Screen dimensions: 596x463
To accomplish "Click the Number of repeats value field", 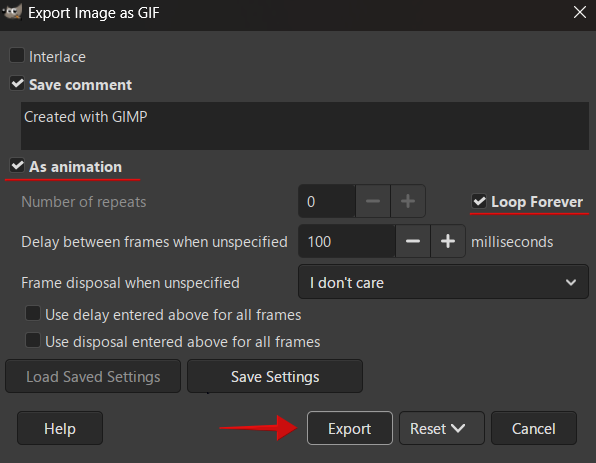I will click(x=327, y=201).
